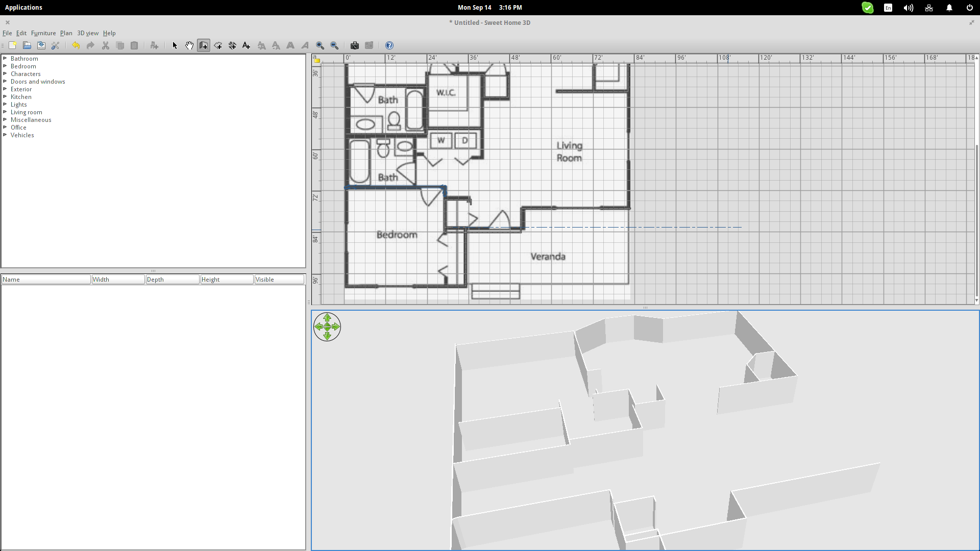Sort furniture list by Width column
The height and width of the screenshot is (551, 980).
(x=118, y=280)
